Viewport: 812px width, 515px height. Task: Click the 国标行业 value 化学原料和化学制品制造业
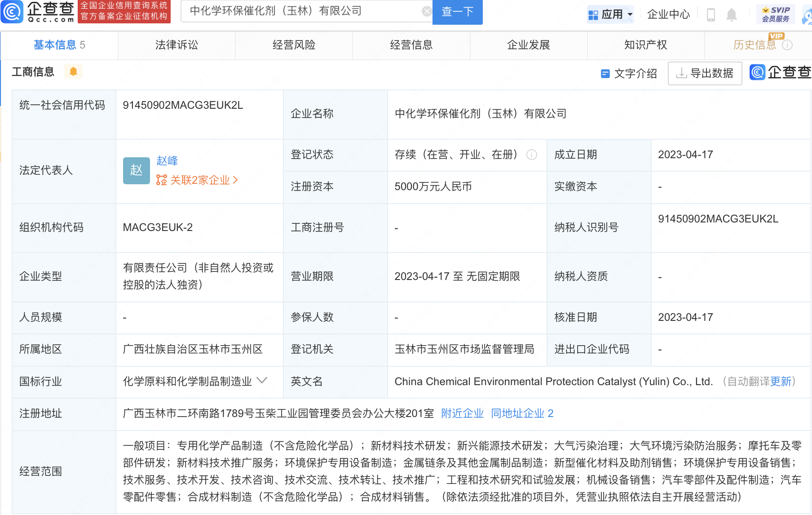(187, 382)
